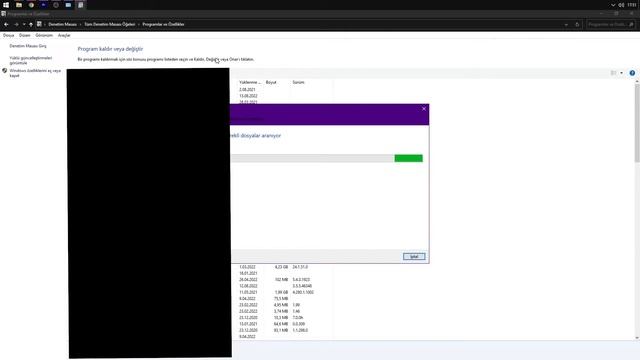Open the Dosya menu
640x360 pixels.
click(9, 36)
